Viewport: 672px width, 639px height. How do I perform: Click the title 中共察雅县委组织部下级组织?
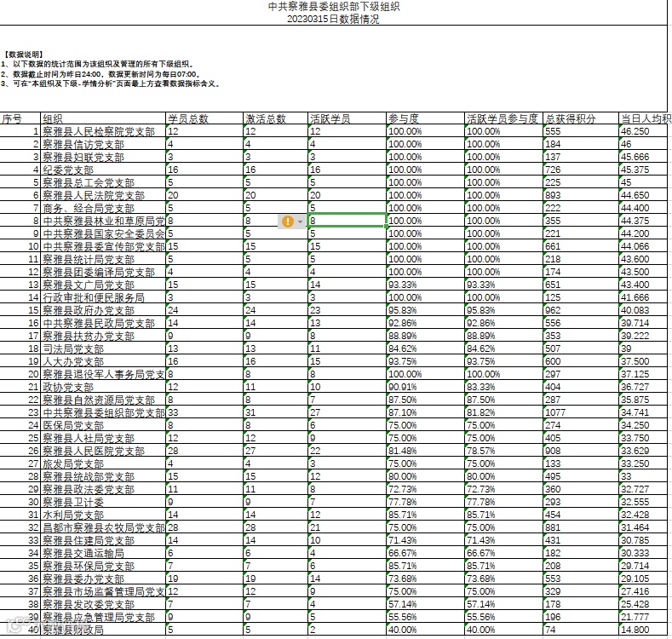pos(333,7)
